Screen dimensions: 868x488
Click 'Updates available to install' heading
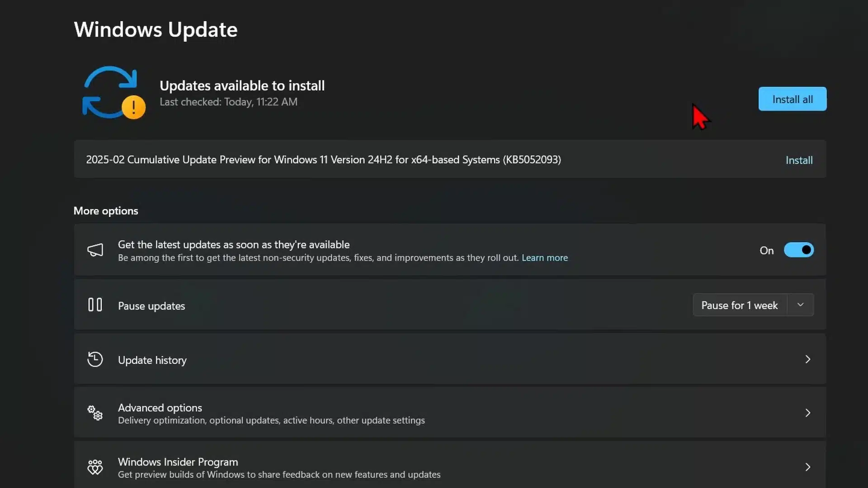tap(242, 85)
